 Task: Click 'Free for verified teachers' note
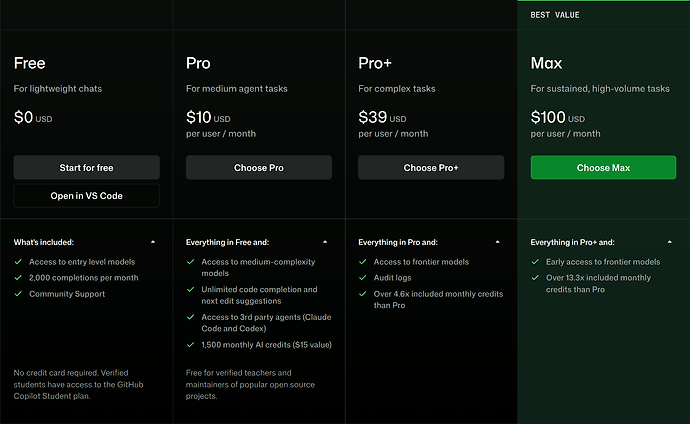[250, 384]
